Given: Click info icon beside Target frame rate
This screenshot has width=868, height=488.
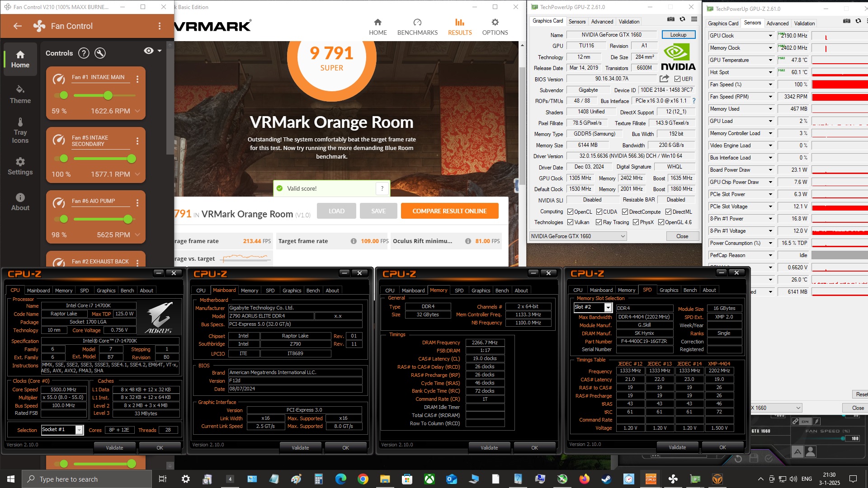Looking at the screenshot, I should 354,241.
